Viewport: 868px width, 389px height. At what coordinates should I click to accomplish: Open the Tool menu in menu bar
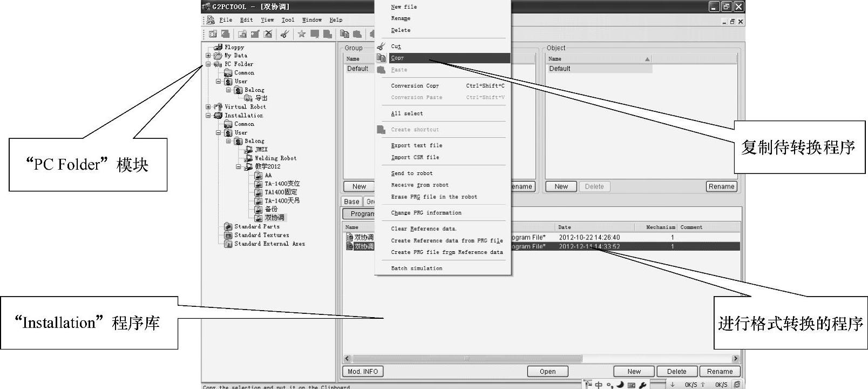coord(288,20)
